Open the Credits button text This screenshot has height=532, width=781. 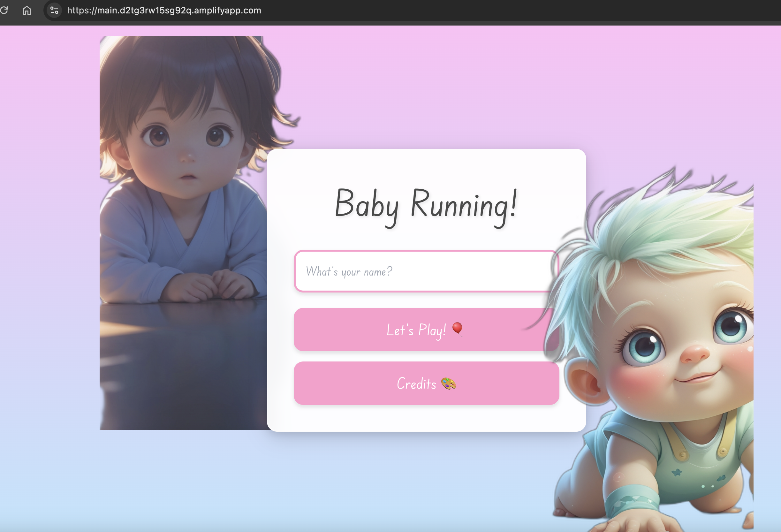click(416, 384)
